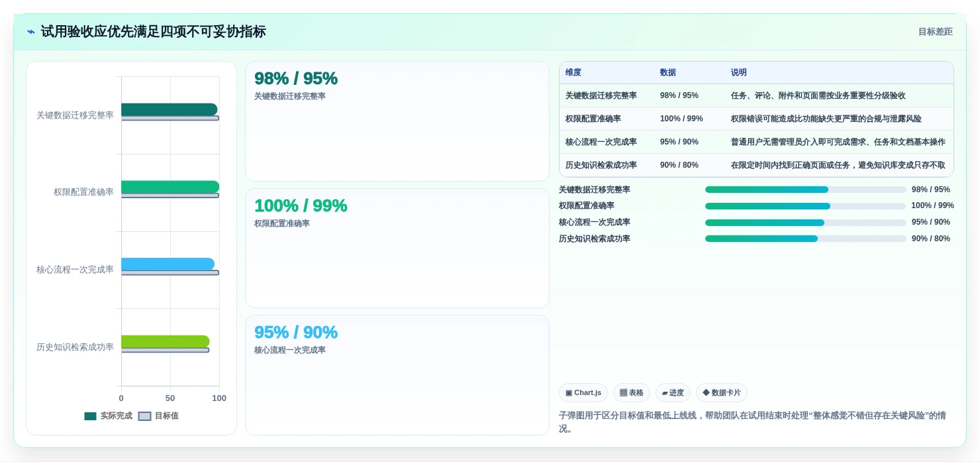980x462 pixels.
Task: Toggle the 目标值 legend item
Action: pyautogui.click(x=158, y=416)
